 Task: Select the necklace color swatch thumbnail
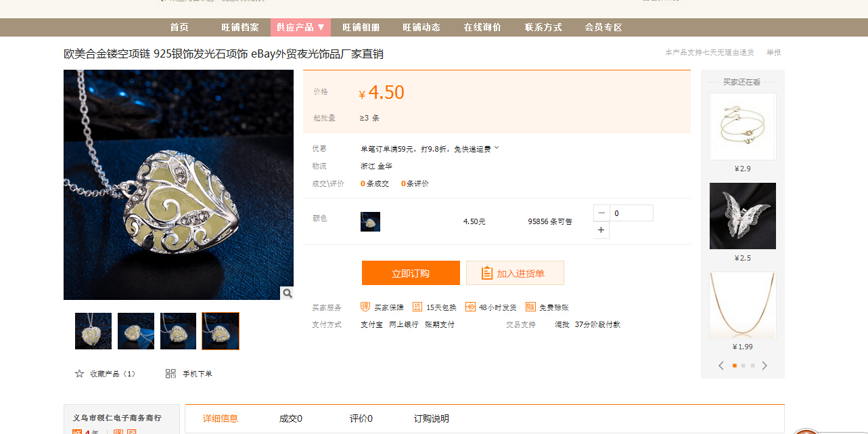point(370,221)
